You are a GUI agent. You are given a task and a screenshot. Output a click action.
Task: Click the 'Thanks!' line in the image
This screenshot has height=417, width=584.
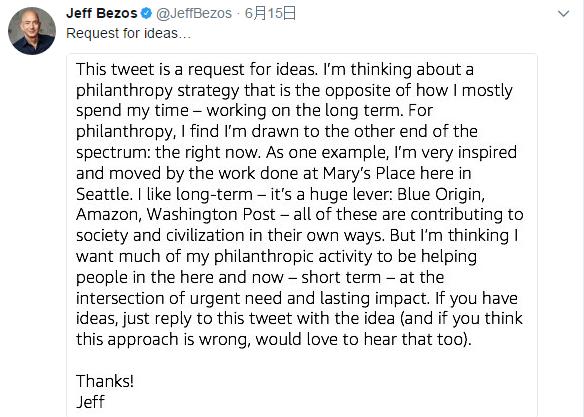pos(105,381)
